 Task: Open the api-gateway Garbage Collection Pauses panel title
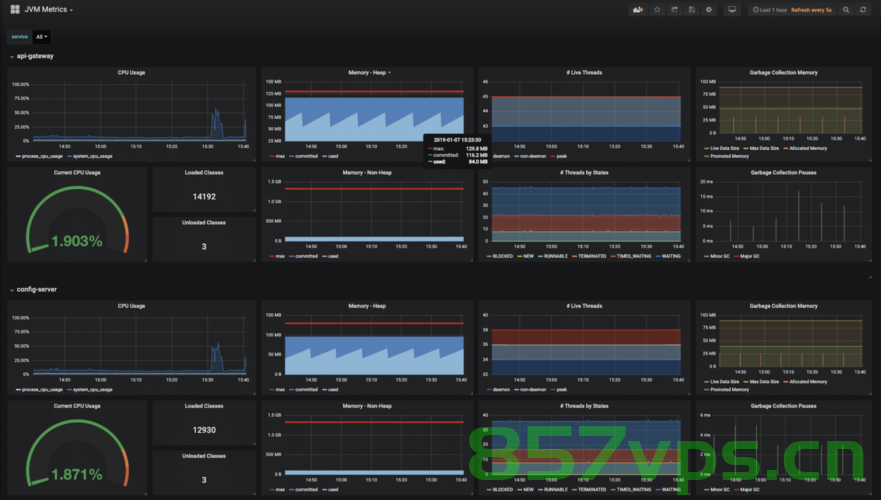[x=783, y=172]
